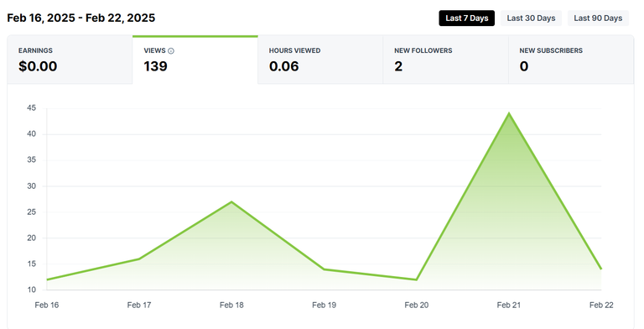Open the Hours Viewed tab
644x329 pixels.
tap(320, 60)
